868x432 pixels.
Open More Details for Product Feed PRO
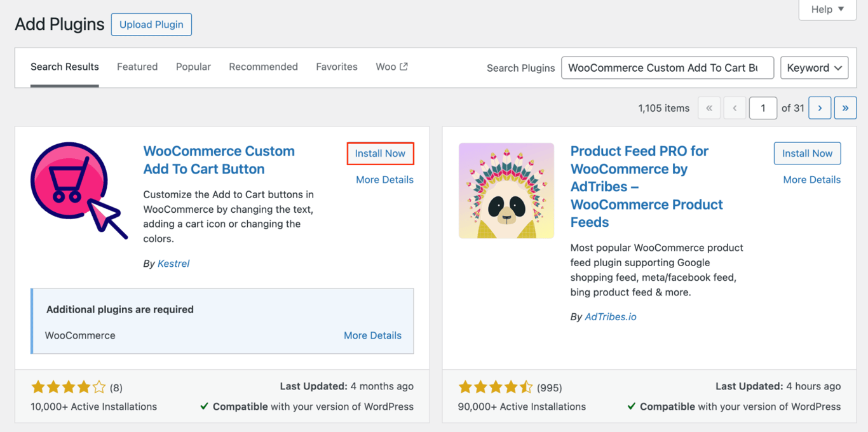click(x=811, y=179)
